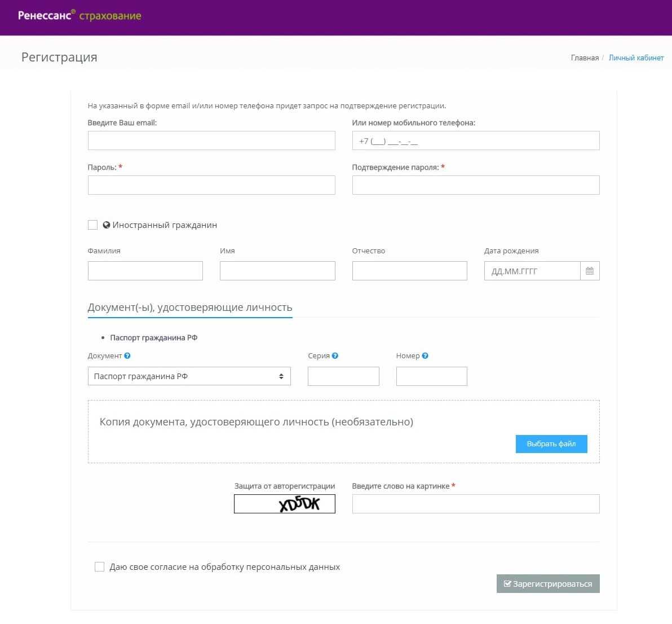This screenshot has height=624, width=672.
Task: Click the Ренессанс страхование logo
Action: coord(79,16)
